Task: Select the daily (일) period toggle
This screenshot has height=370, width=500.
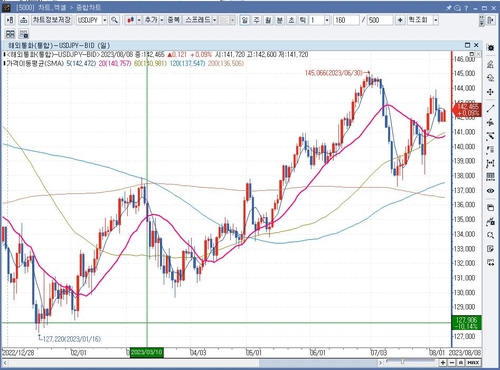Action: click(245, 20)
